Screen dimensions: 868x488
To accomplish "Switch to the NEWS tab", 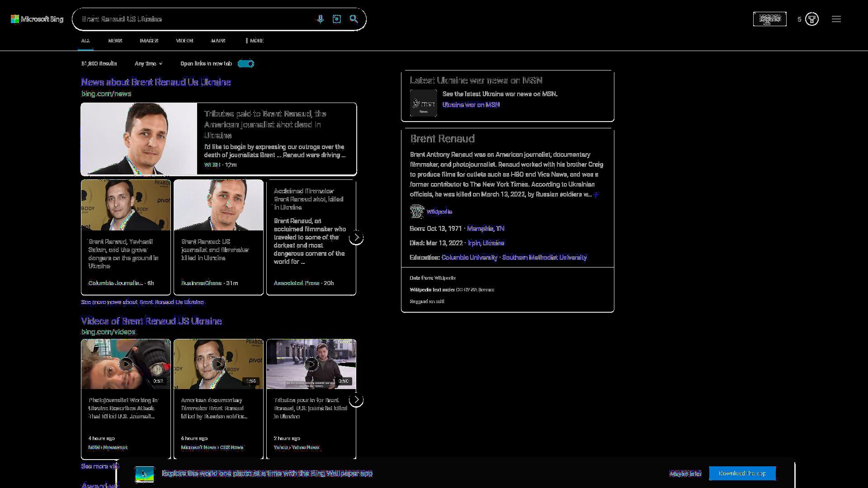I will point(115,41).
